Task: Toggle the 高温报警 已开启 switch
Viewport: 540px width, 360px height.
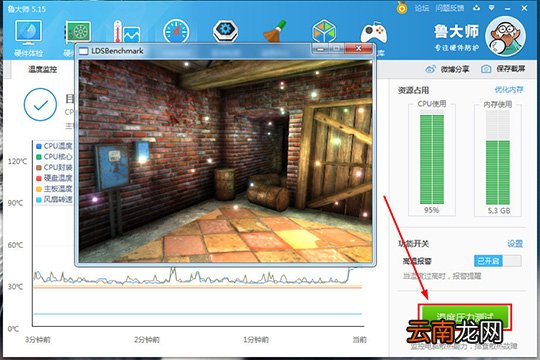Action: (497, 261)
